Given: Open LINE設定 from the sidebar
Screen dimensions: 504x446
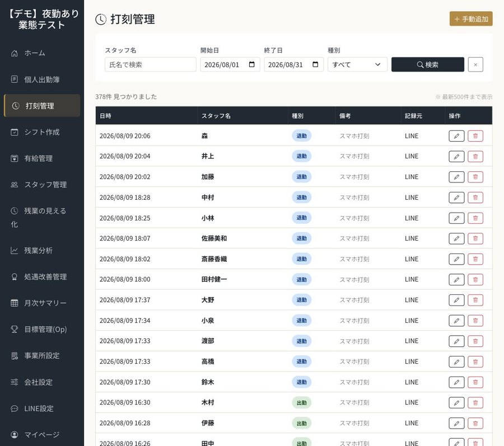Looking at the screenshot, I should click(x=42, y=409).
